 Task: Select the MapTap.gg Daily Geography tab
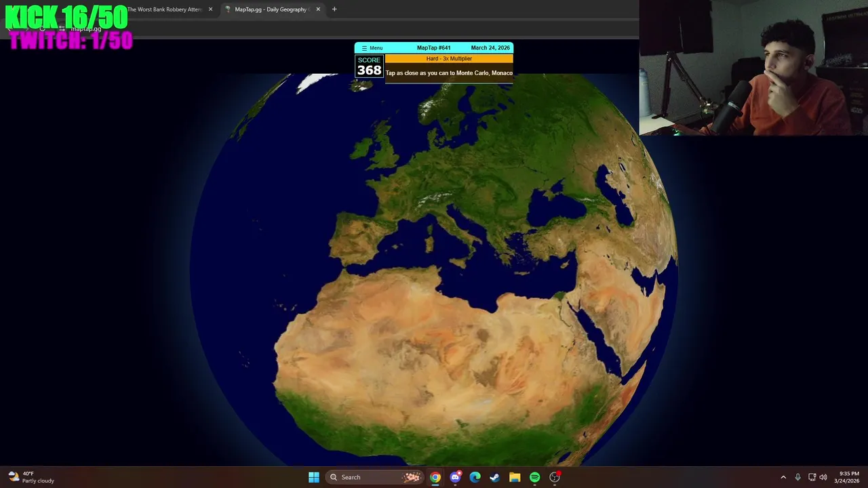(x=272, y=9)
